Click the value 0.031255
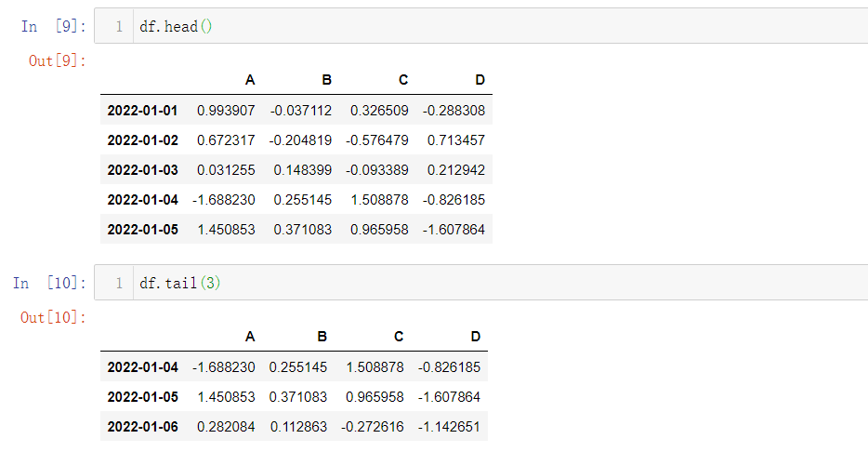Viewport: 868px width, 452px height. [x=226, y=170]
